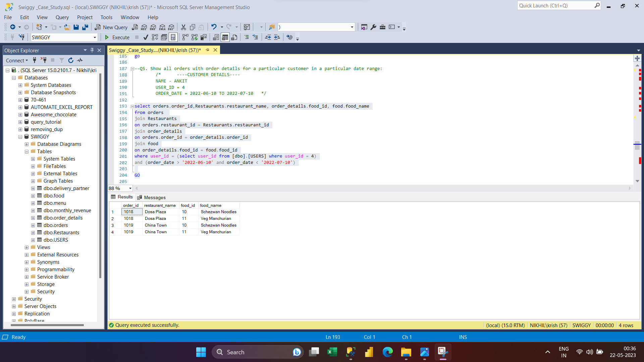
Task: Select dbo.Restaurants in Object Explorer
Action: 61,233
